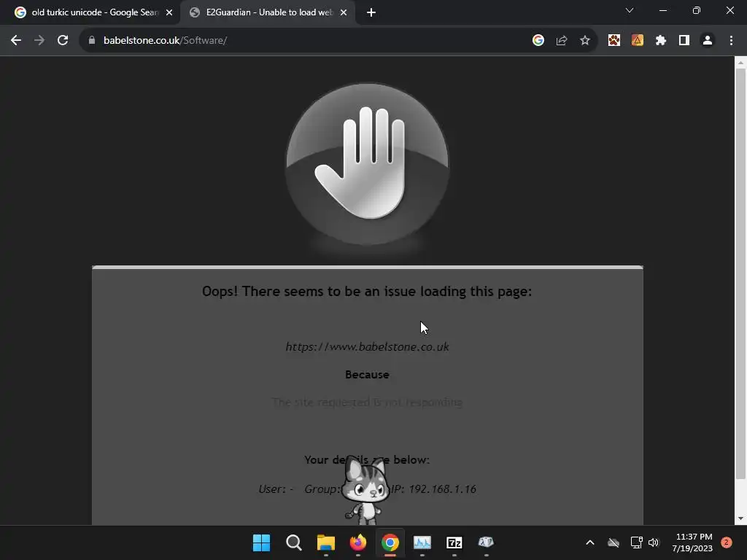The width and height of the screenshot is (747, 560).
Task: Click the word Because
Action: pyautogui.click(x=368, y=375)
